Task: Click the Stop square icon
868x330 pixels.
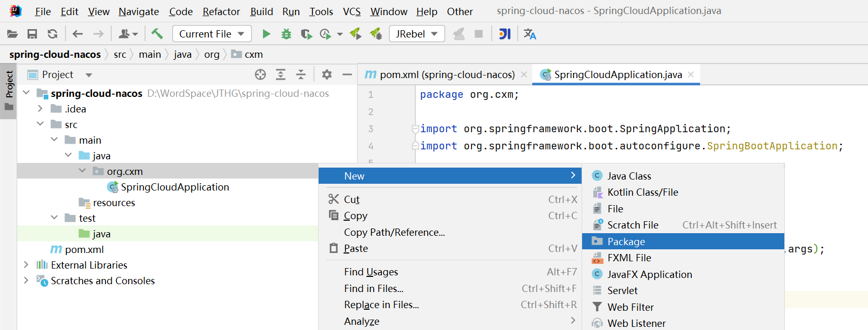Action: (x=479, y=34)
